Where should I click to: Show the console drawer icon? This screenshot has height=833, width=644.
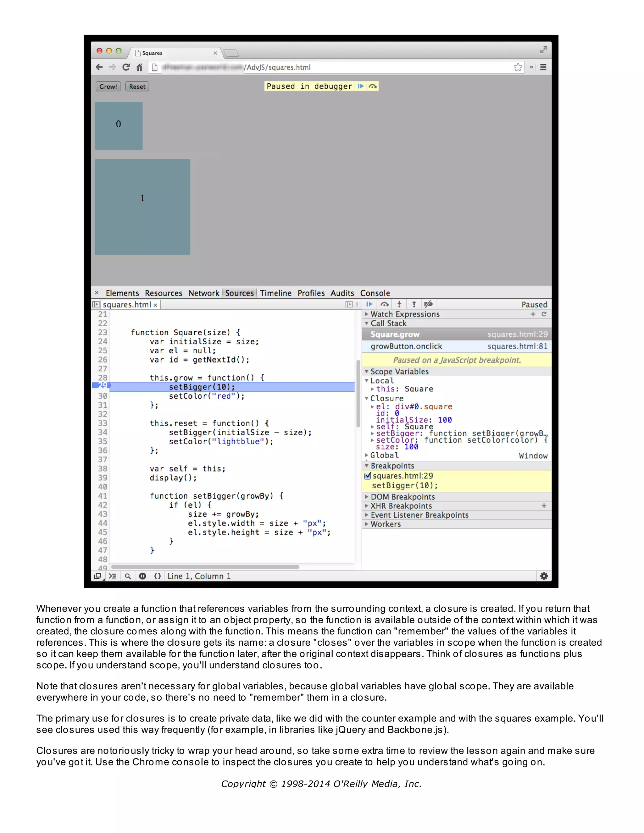click(112, 576)
